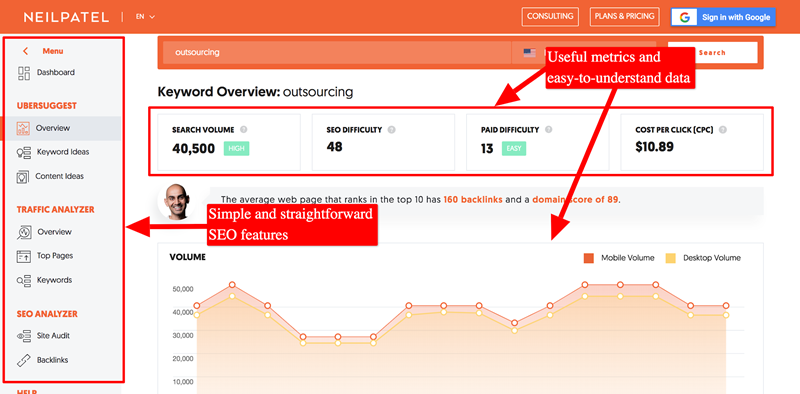Click the domain score of 89 link

[576, 200]
